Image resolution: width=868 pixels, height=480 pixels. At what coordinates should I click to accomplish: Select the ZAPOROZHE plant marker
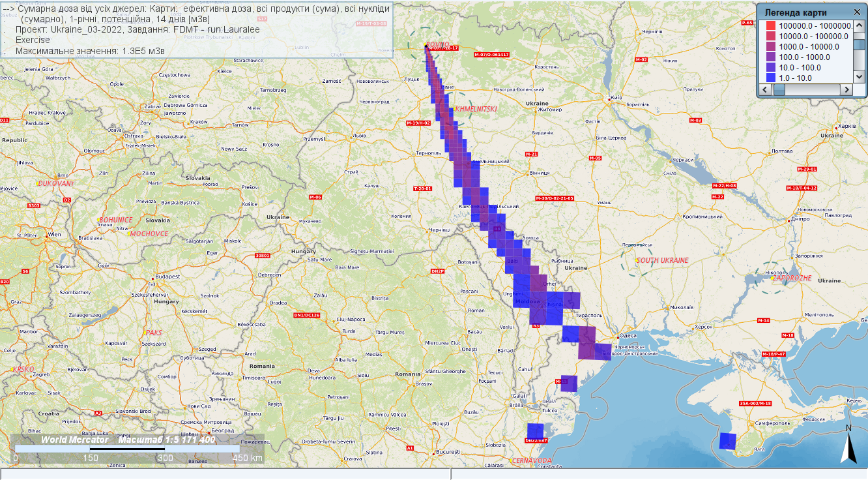pyautogui.click(x=773, y=278)
